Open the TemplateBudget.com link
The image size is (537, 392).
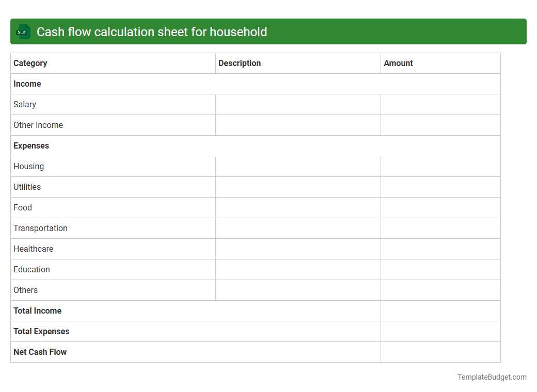click(492, 377)
